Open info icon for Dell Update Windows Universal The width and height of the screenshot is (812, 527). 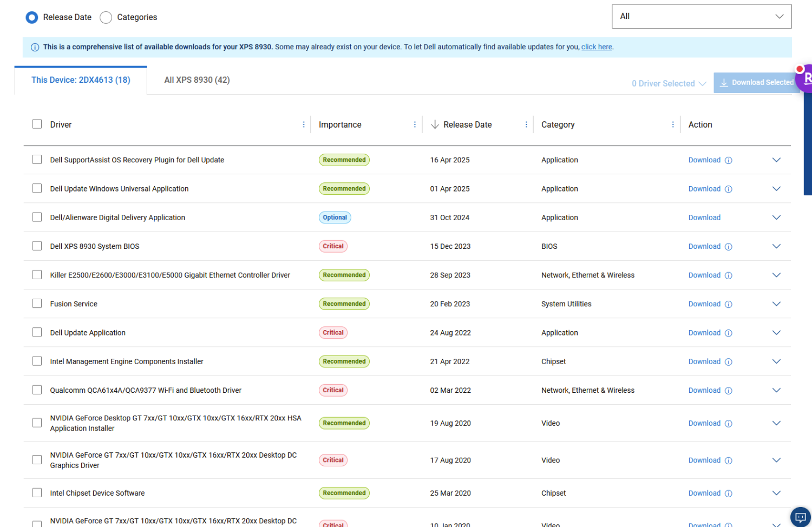pyautogui.click(x=728, y=189)
